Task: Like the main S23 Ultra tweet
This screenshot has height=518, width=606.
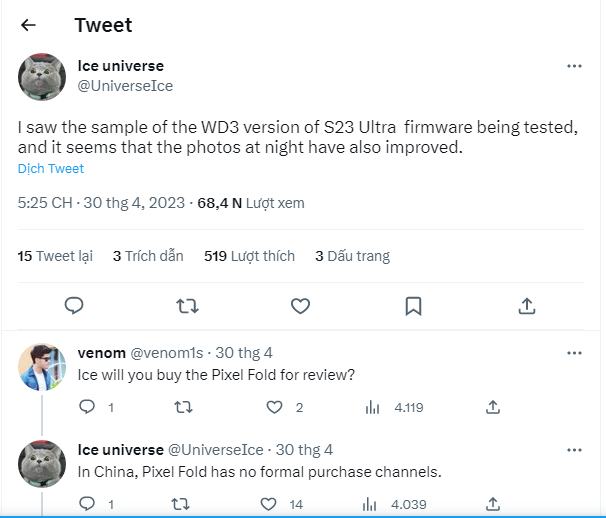Action: point(300,305)
